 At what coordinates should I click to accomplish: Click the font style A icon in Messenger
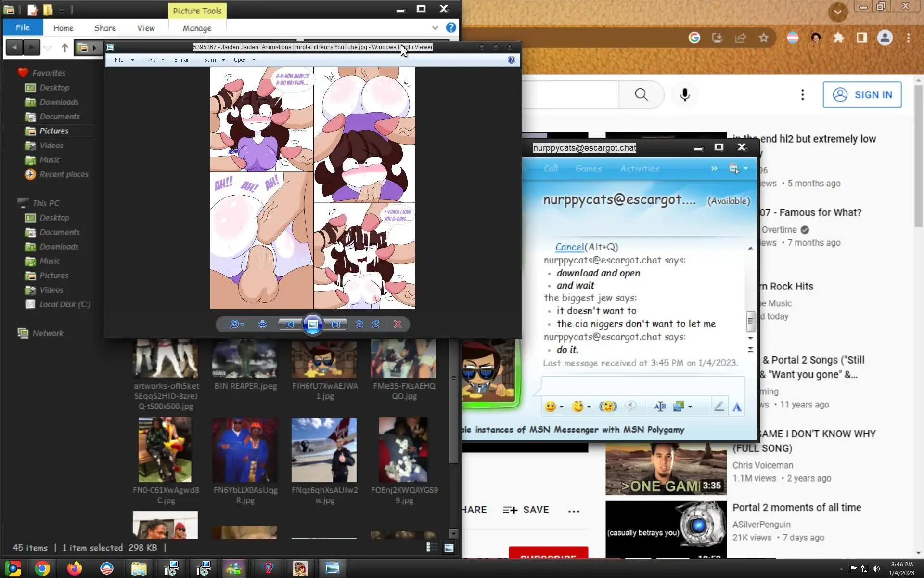737,407
